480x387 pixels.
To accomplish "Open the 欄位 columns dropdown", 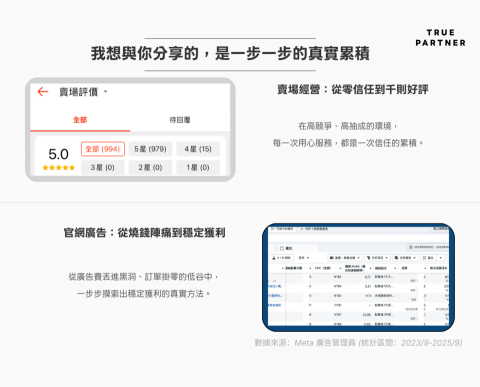I will pyautogui.click(x=345, y=258).
